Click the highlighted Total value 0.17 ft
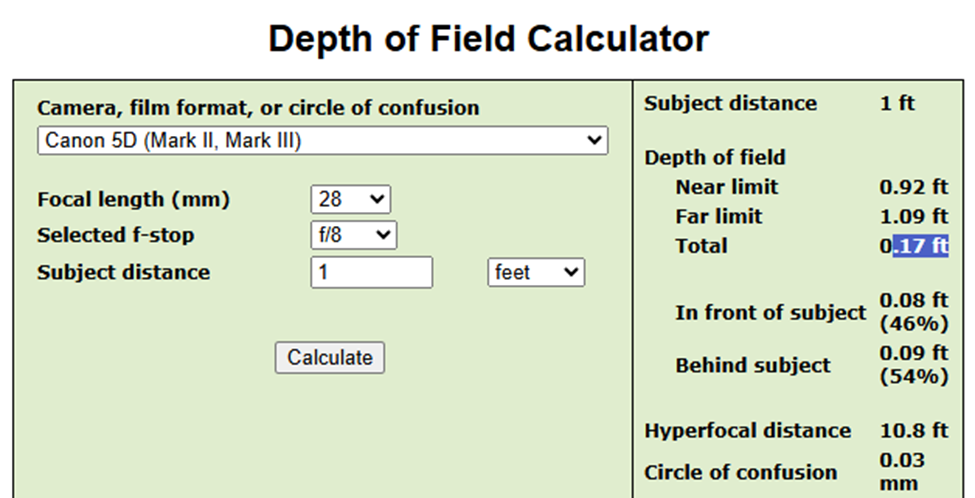 [x=913, y=246]
